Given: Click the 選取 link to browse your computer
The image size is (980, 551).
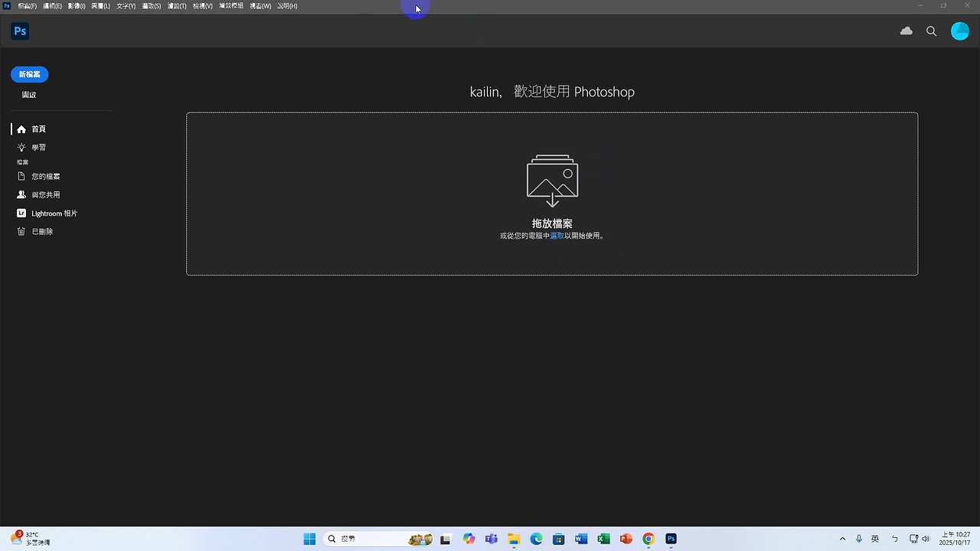Looking at the screenshot, I should pos(556,236).
